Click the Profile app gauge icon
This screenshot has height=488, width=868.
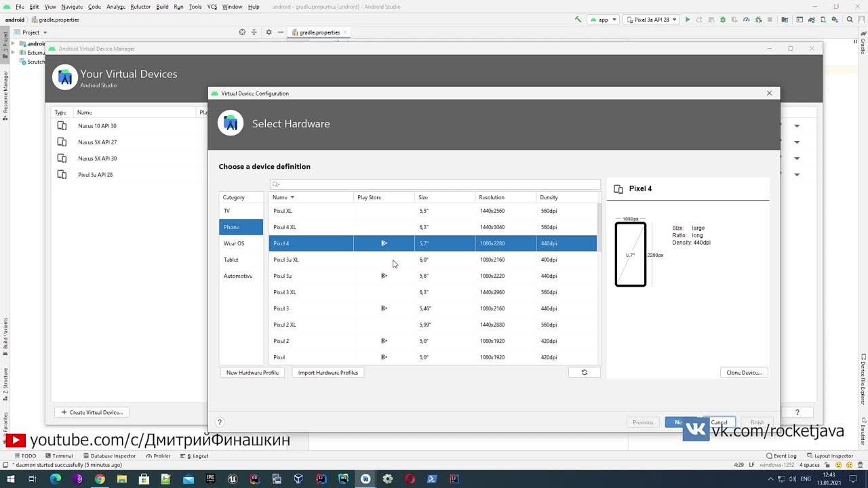coord(745,20)
